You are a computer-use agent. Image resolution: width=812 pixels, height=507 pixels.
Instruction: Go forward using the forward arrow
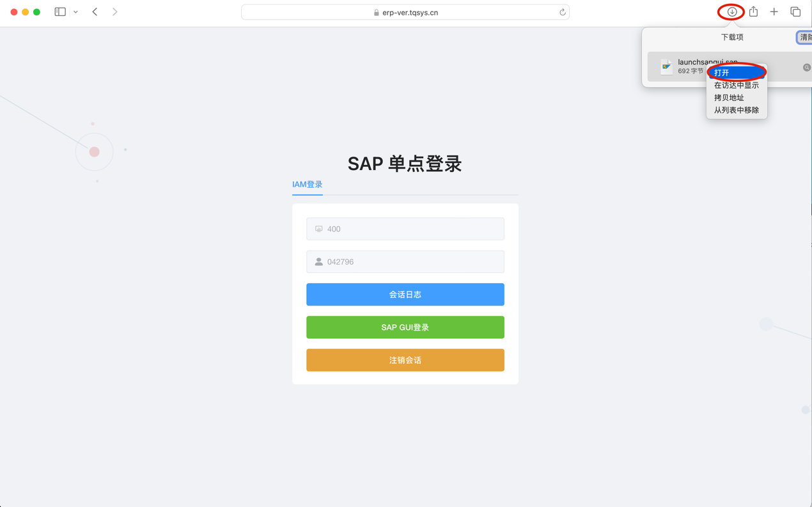pos(115,12)
